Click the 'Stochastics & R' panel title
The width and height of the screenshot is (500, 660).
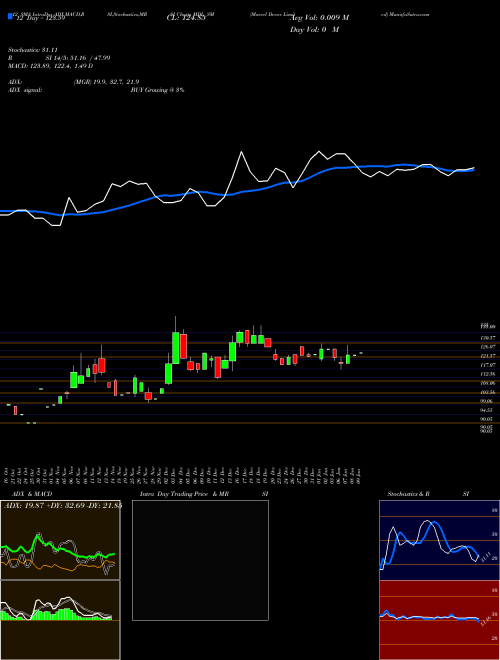coord(408,494)
